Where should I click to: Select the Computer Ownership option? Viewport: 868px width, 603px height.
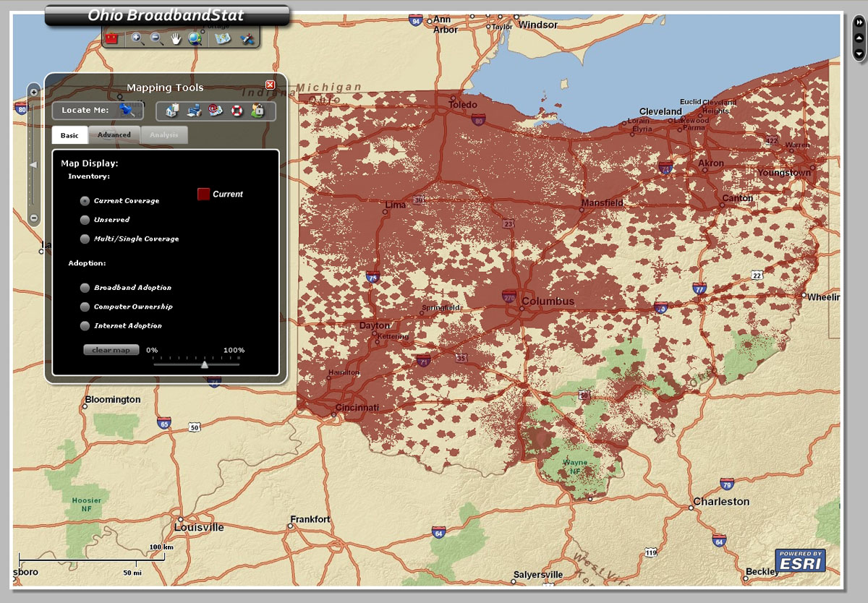click(85, 307)
